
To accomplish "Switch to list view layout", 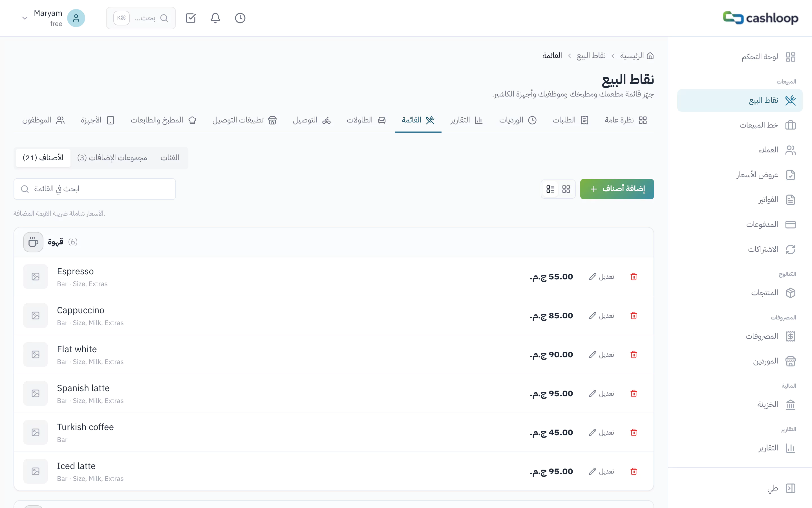I will pyautogui.click(x=550, y=189).
